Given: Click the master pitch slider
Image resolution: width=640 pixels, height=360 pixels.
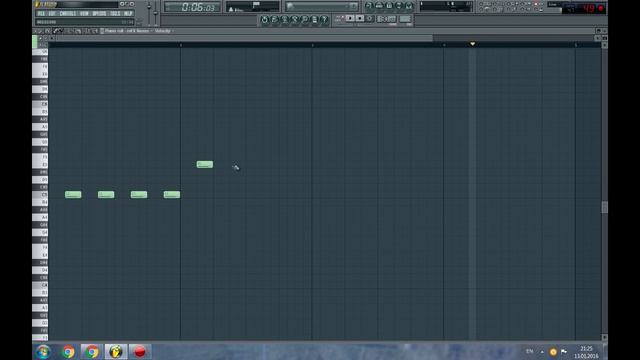Looking at the screenshot, I should point(156,14).
